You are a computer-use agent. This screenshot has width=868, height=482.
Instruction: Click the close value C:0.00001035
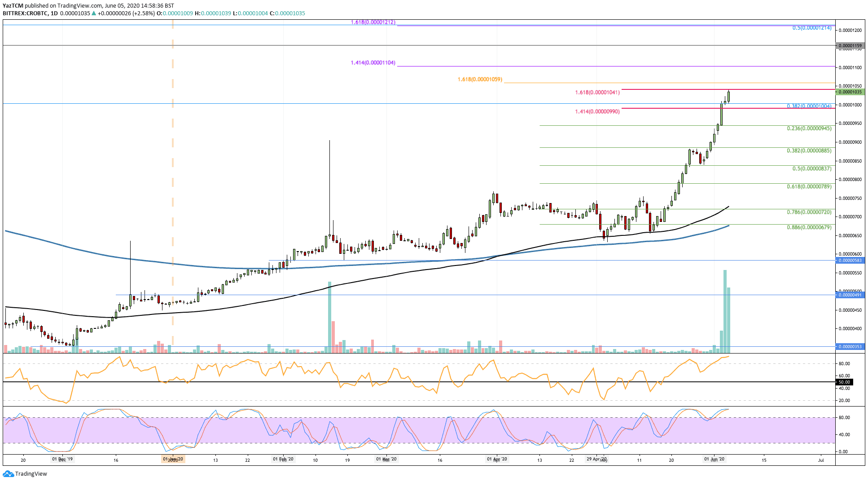tap(287, 13)
